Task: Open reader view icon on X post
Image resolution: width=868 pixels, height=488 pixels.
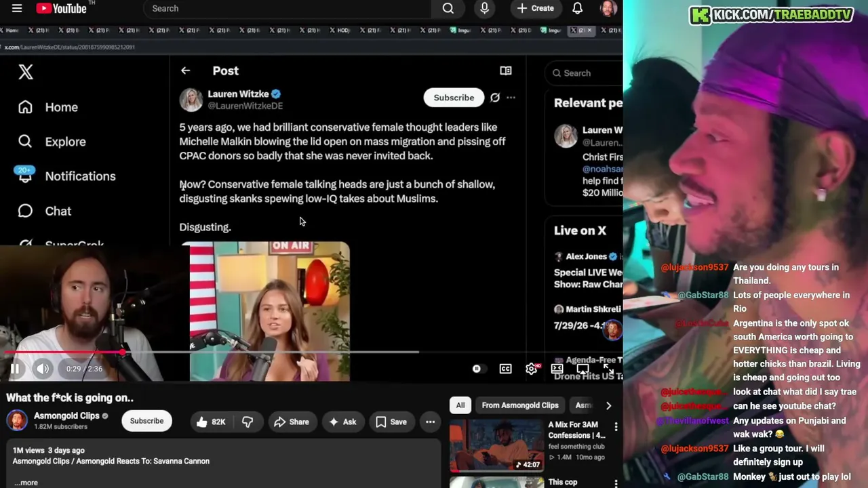Action: [x=506, y=70]
